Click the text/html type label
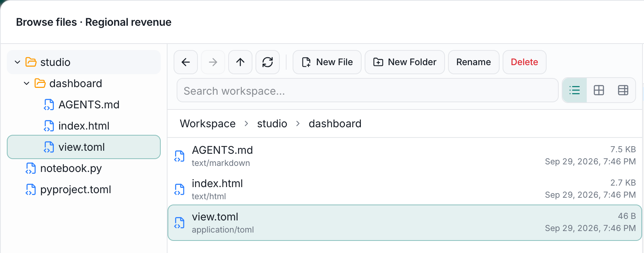This screenshot has height=253, width=644. 209,197
